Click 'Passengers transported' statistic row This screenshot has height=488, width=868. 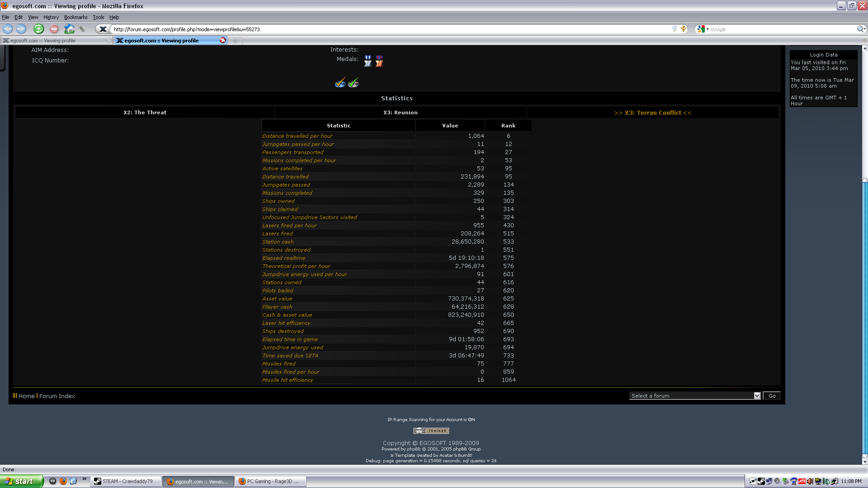396,152
